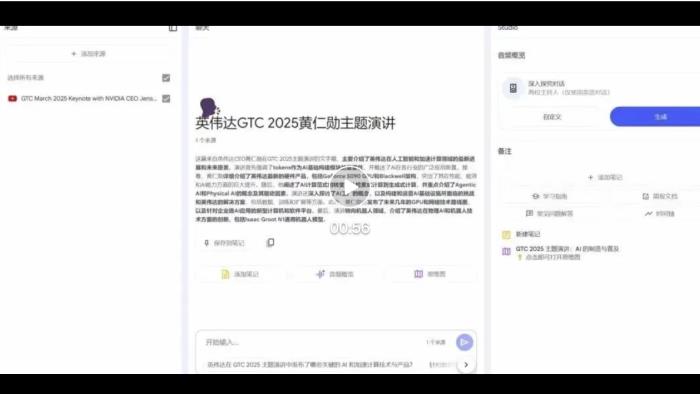
Task: Click the purple mind map icon button
Action: (430, 274)
